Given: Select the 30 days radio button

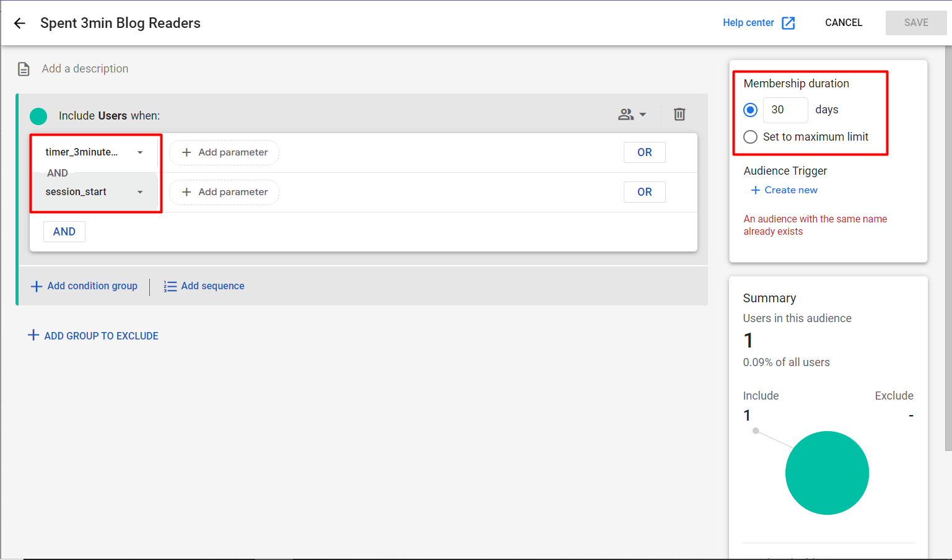Looking at the screenshot, I should point(750,110).
